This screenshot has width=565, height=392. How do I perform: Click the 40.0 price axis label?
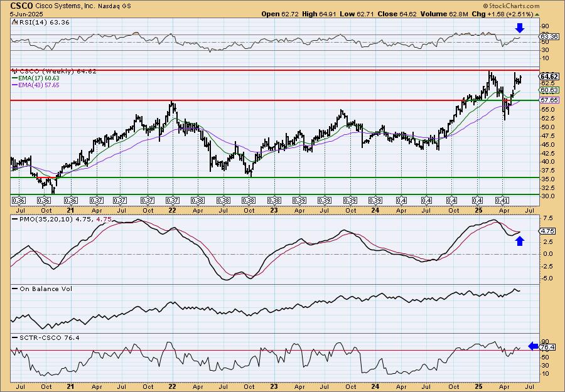[x=547, y=162]
